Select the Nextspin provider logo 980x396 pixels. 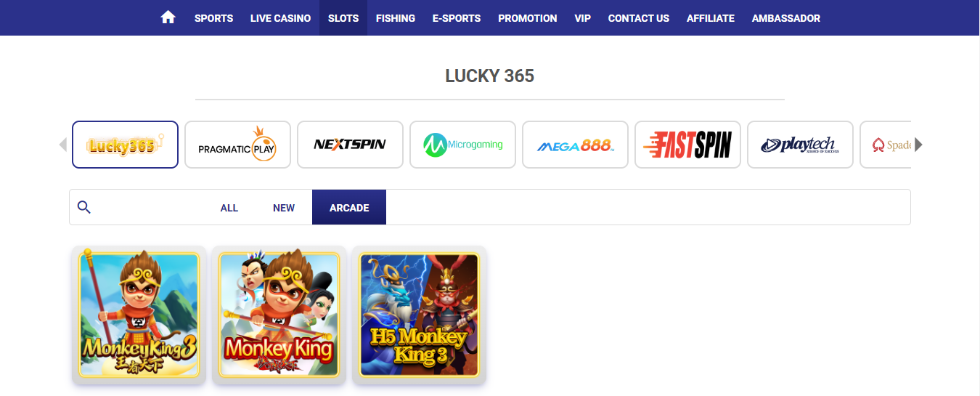tap(350, 145)
